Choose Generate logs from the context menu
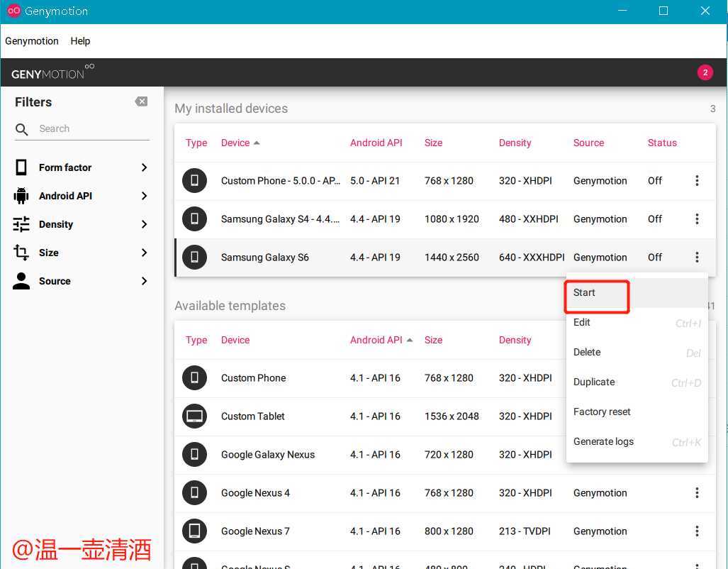Screen dimensions: 728x569 [637, 441]
